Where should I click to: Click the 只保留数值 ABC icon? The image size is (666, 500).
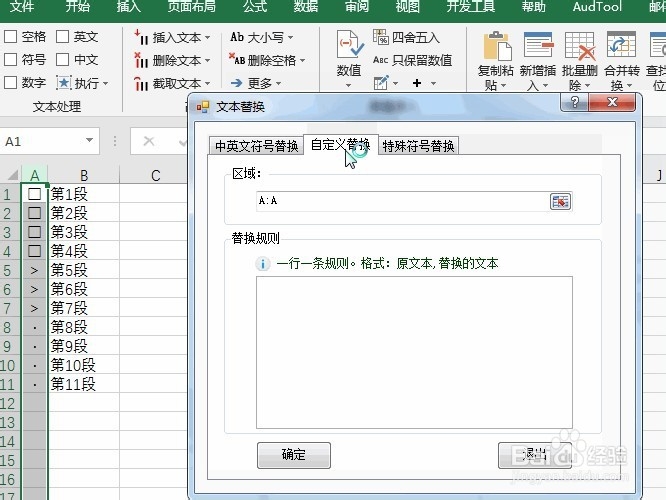(381, 60)
